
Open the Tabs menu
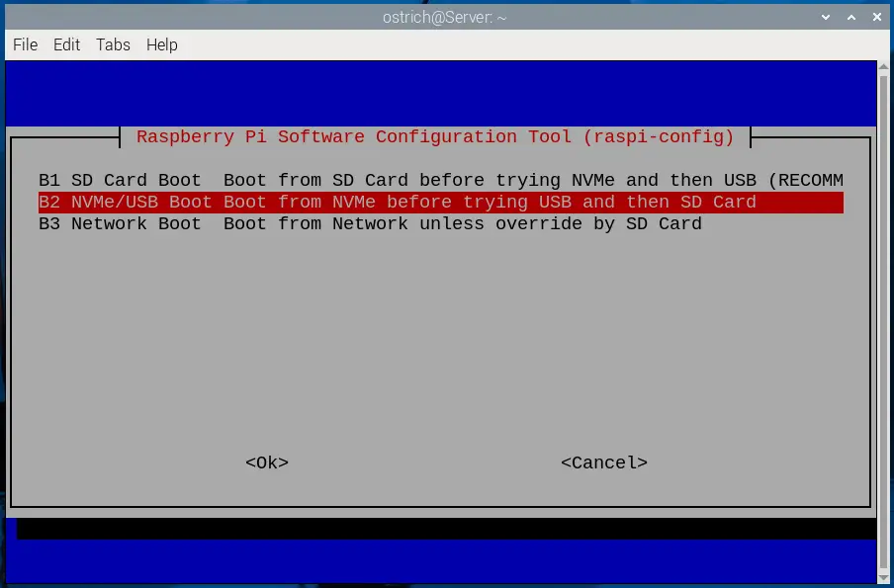(x=113, y=44)
